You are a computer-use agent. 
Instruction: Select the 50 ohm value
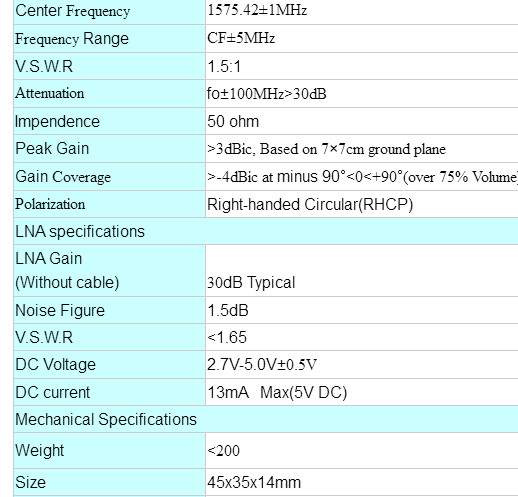point(233,121)
